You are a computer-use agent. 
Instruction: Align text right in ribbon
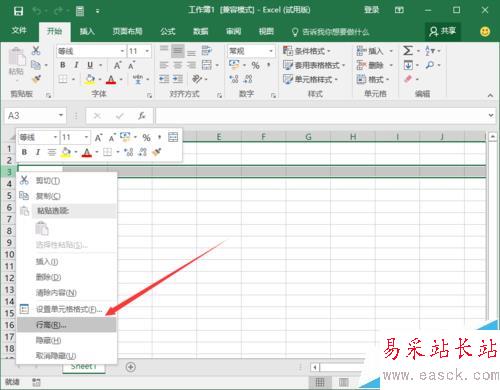coord(191,65)
